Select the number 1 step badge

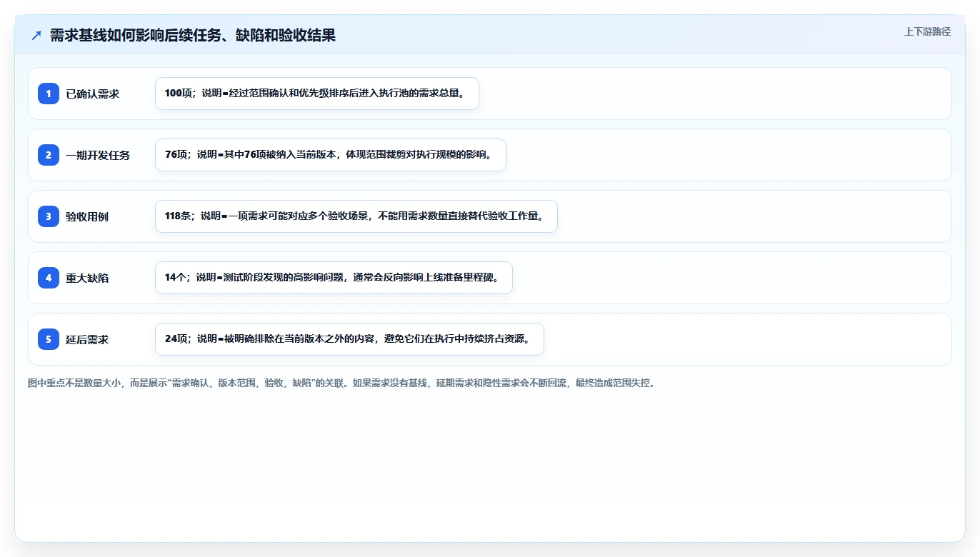(x=49, y=94)
